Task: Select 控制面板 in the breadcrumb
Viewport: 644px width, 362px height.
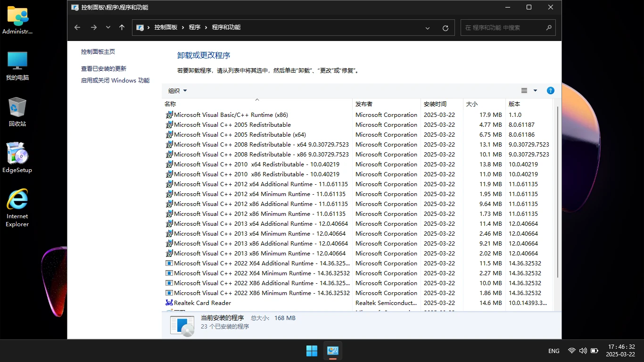Action: [166, 27]
